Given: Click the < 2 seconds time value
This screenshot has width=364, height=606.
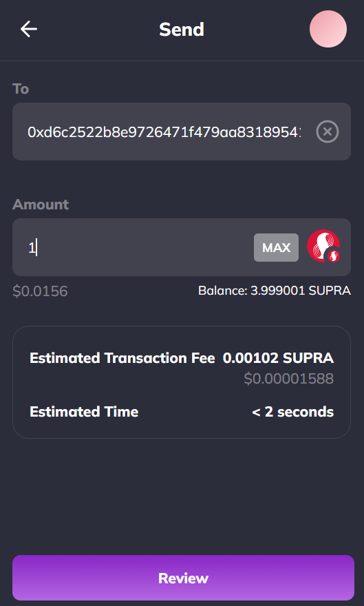Looking at the screenshot, I should coord(293,412).
